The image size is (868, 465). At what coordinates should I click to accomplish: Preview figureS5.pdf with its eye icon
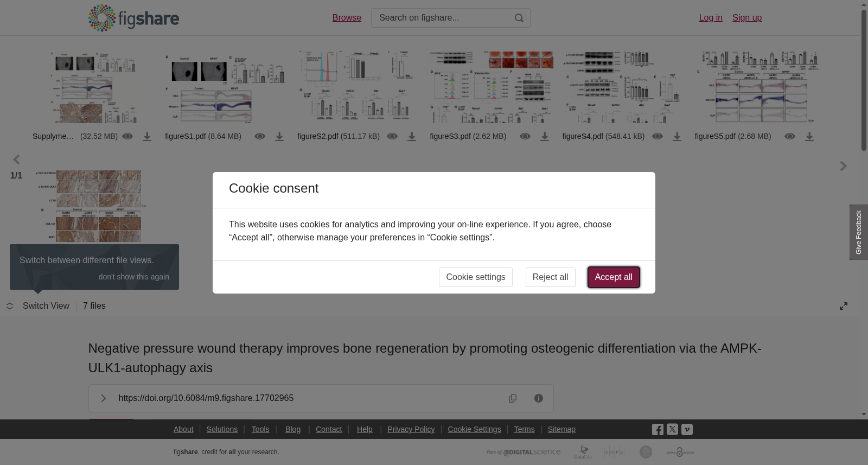click(790, 136)
